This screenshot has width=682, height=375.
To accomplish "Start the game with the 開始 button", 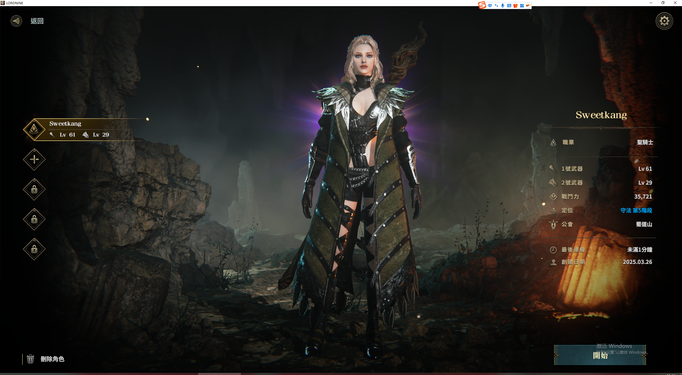I will 600,355.
